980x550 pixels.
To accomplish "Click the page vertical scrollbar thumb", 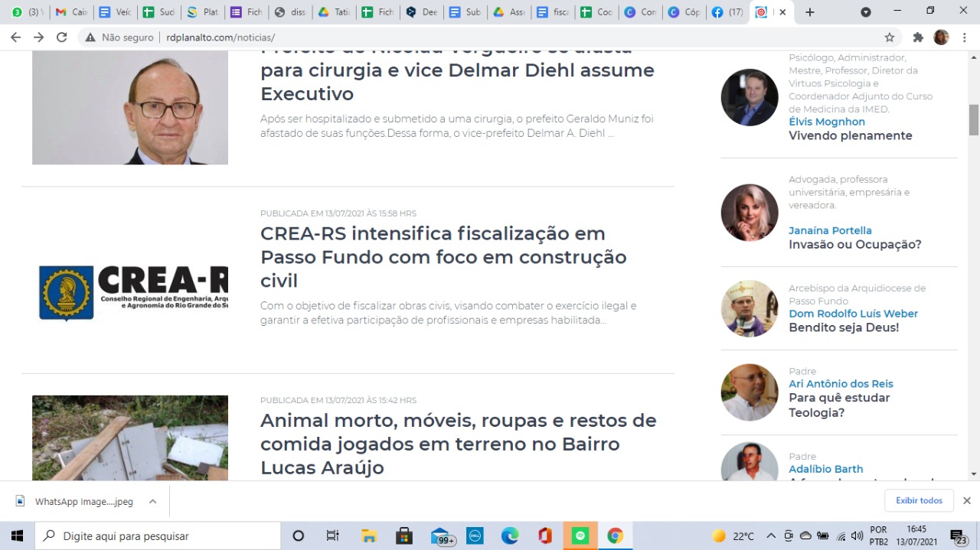I will click(974, 119).
